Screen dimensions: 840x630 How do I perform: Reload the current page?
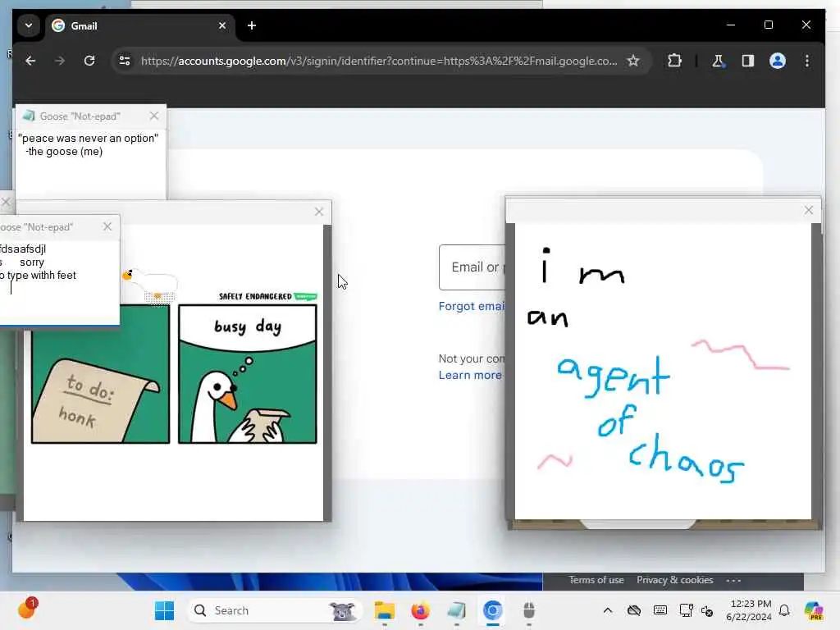[89, 61]
